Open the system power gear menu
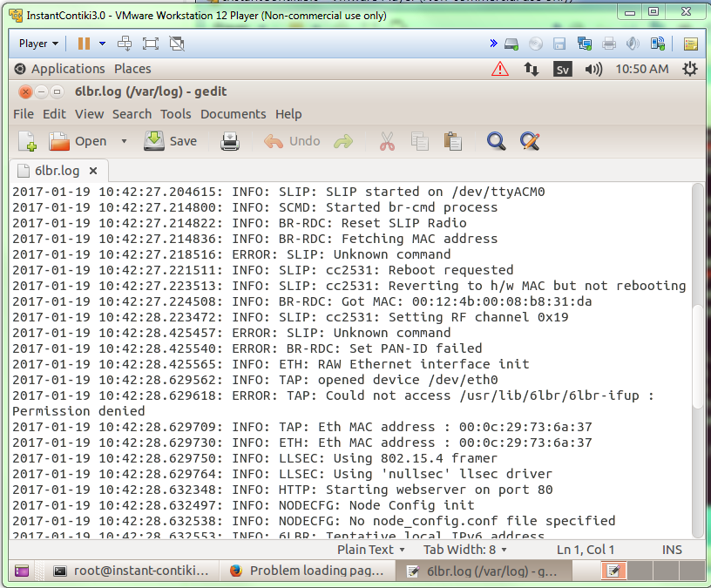Viewport: 711px width, 588px height. point(690,69)
